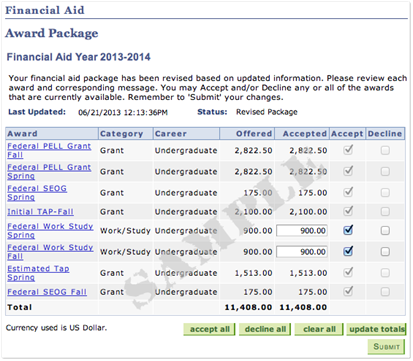Open the Initial TAP-Fall award link
Image resolution: width=413 pixels, height=361 pixels.
(x=40, y=212)
